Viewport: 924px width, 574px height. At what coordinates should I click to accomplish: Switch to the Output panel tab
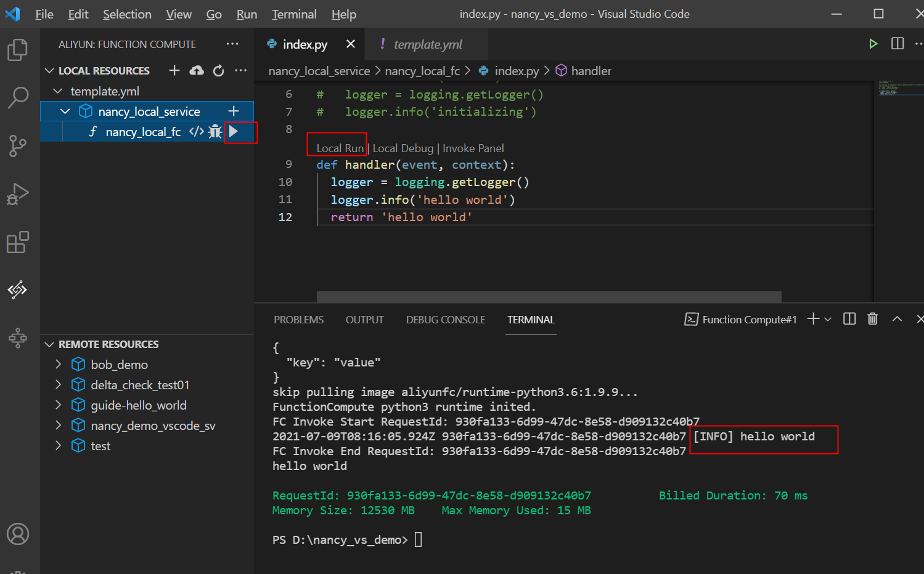click(364, 320)
